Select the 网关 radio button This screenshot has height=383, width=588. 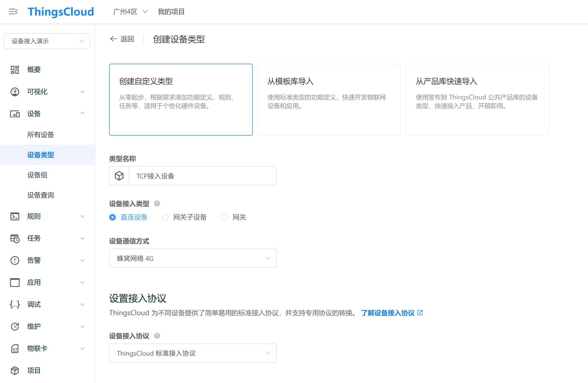pos(224,217)
